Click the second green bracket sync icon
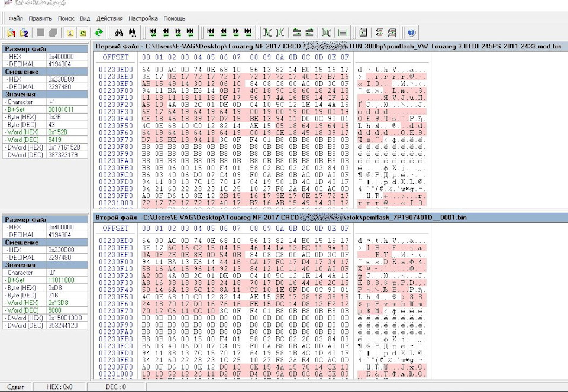The width and height of the screenshot is (568, 392). 280,33
